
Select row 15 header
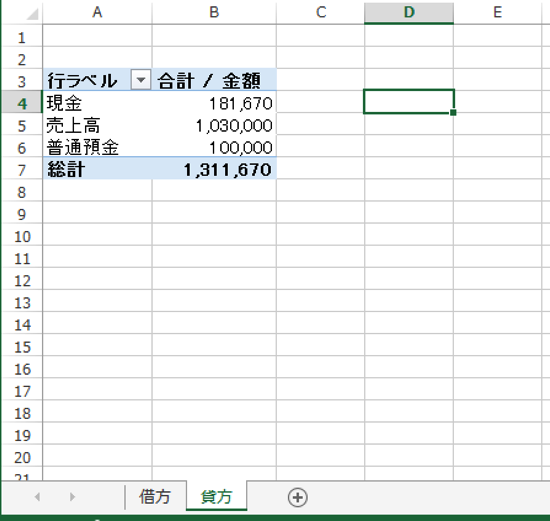pos(22,346)
